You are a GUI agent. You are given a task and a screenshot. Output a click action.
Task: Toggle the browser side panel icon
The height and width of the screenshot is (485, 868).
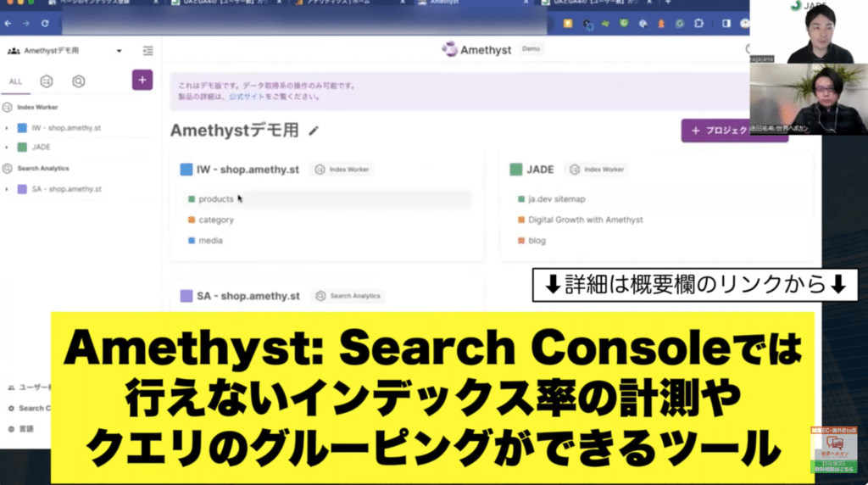[x=726, y=23]
